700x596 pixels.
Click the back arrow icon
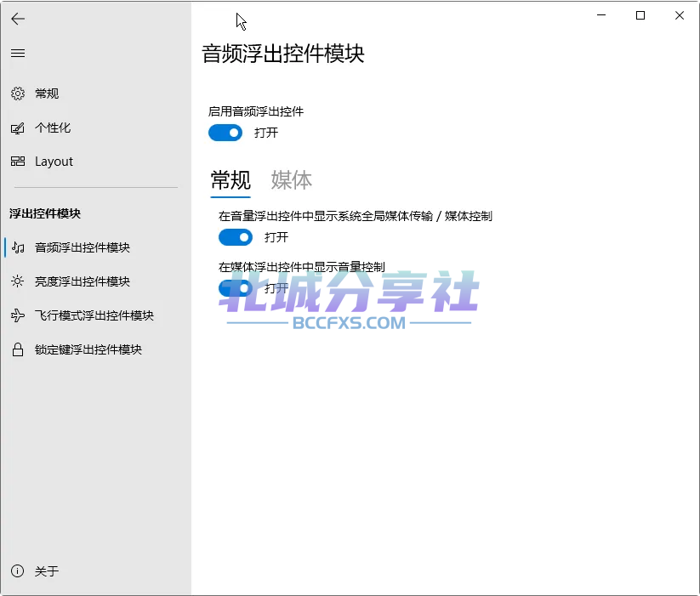click(18, 19)
